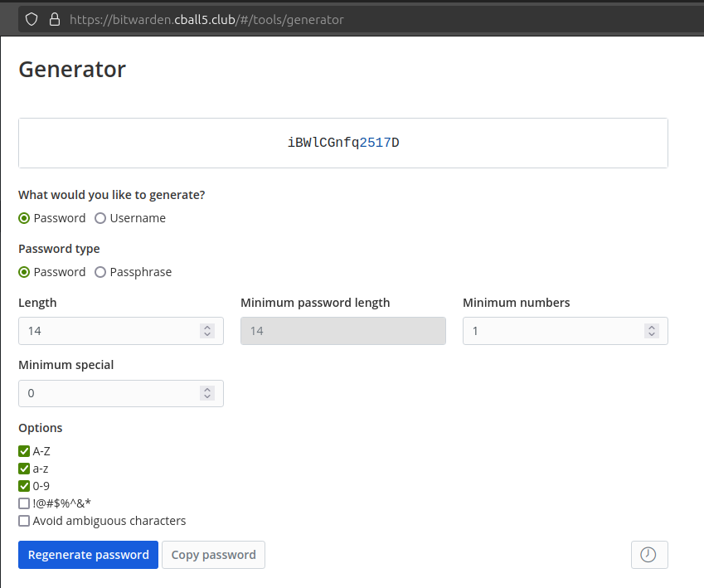Click Regenerate password button
Viewport: 704px width, 588px height.
pyautogui.click(x=88, y=555)
